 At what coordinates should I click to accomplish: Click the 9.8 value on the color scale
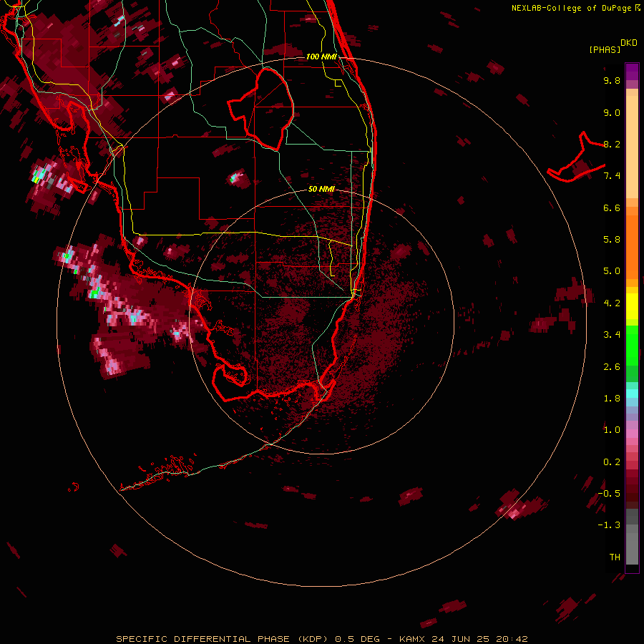click(x=612, y=80)
